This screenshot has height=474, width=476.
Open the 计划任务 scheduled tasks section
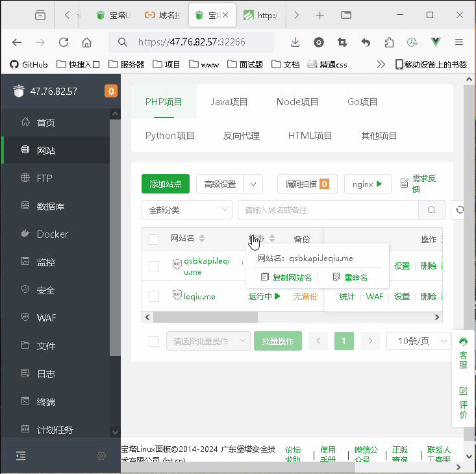click(55, 429)
